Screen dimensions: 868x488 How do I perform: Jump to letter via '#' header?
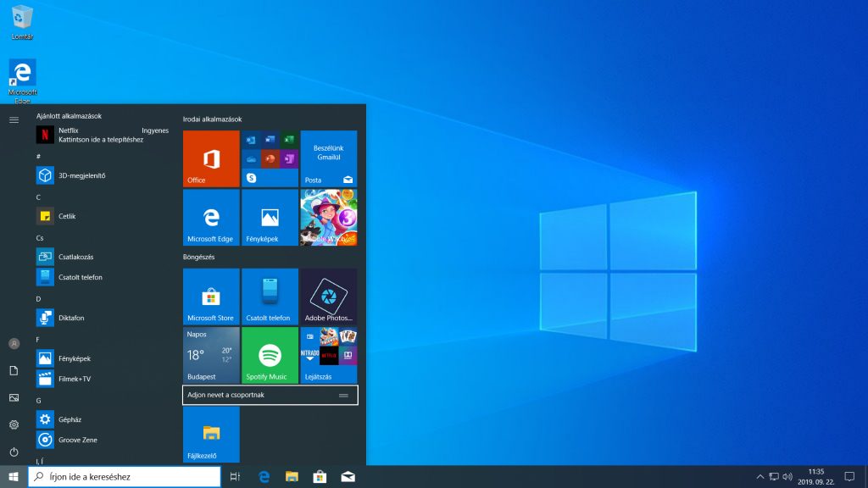pos(38,157)
